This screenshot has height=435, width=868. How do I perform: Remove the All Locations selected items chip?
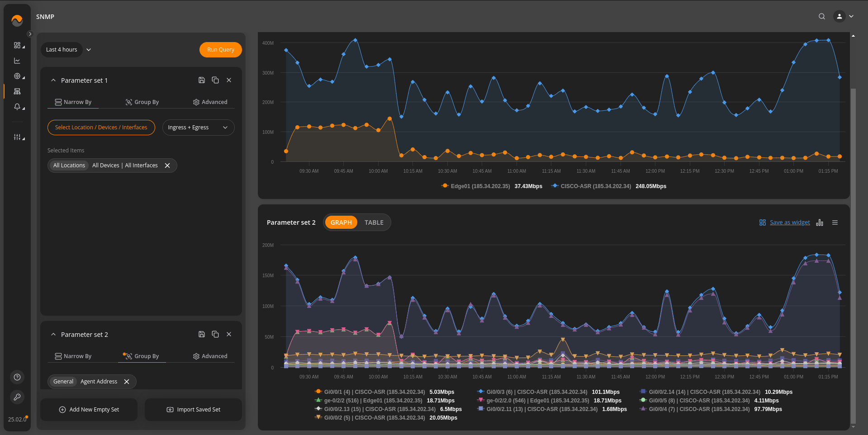(x=167, y=165)
